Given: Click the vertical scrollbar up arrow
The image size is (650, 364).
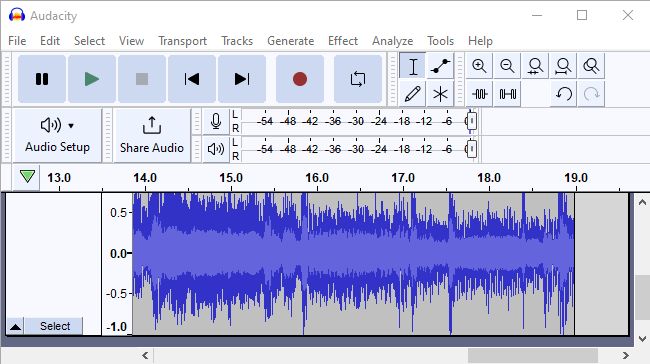Looking at the screenshot, I should tap(642, 202).
